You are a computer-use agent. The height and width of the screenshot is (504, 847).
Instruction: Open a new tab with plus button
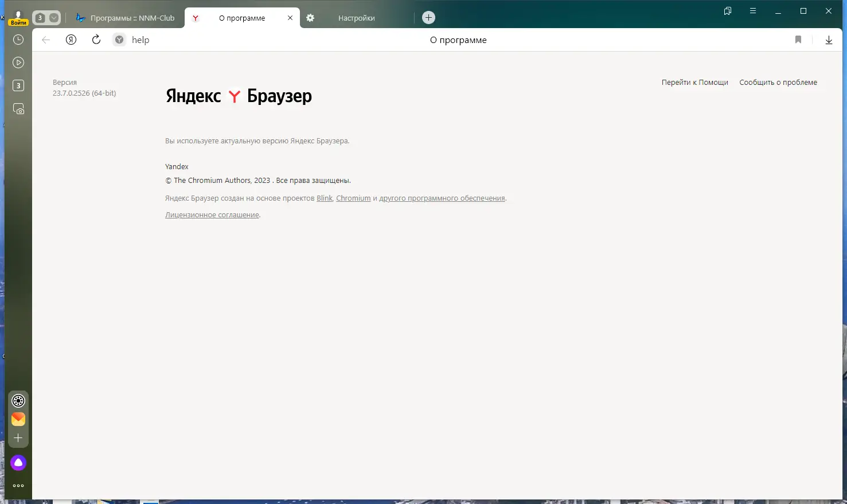(x=428, y=18)
